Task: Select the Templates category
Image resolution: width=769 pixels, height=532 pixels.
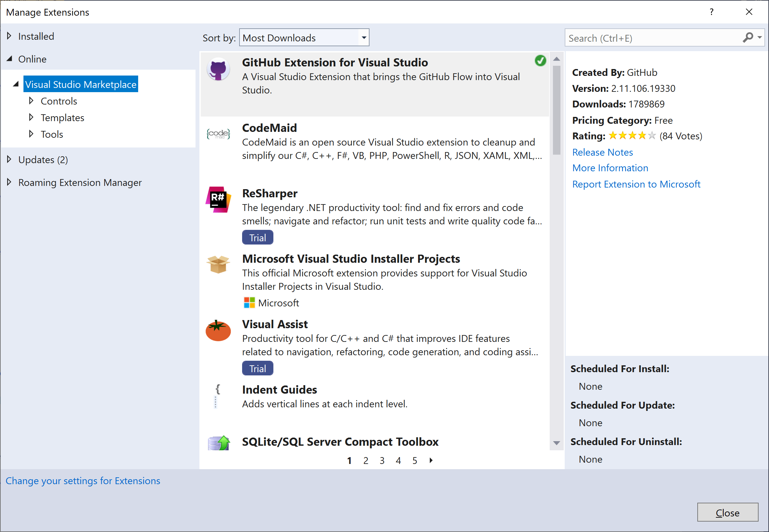Action: (x=62, y=117)
